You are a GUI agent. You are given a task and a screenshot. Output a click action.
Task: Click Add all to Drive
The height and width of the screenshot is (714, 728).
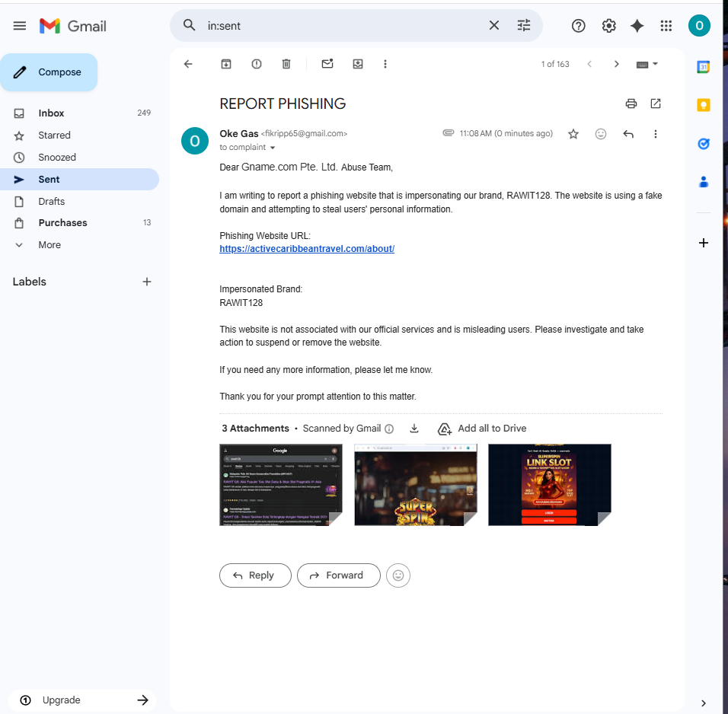pyautogui.click(x=482, y=429)
